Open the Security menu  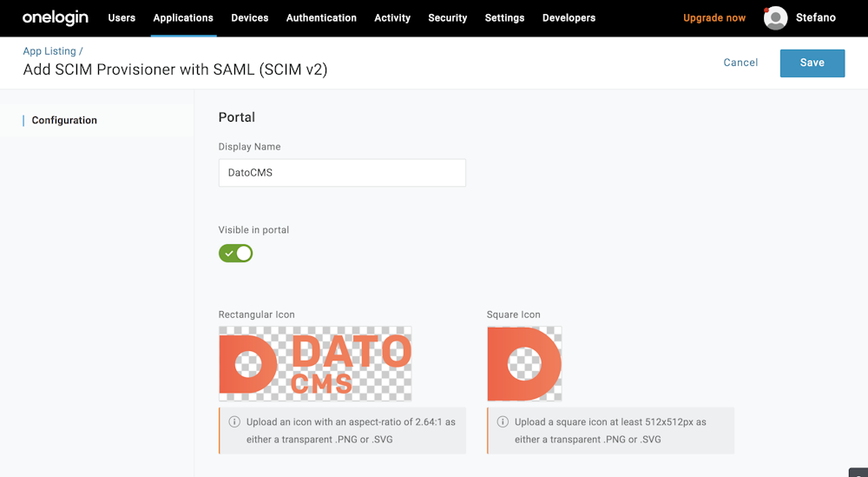coord(447,17)
